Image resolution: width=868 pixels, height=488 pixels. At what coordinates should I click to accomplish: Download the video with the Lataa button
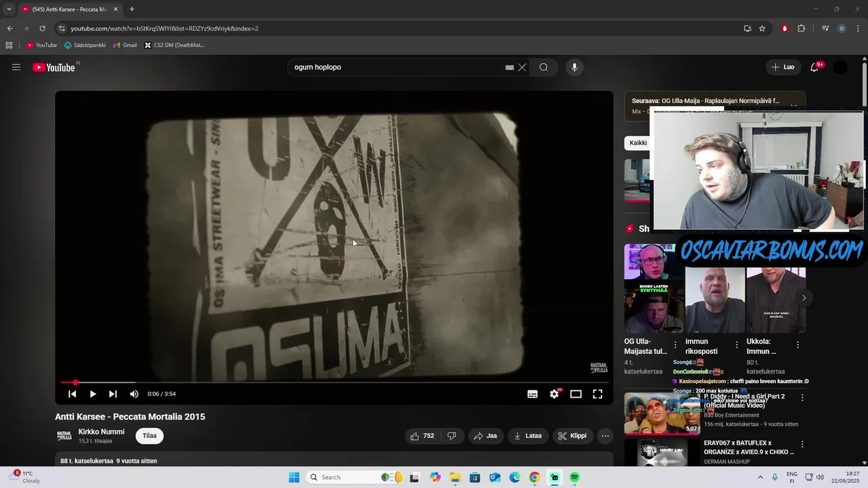[528, 436]
